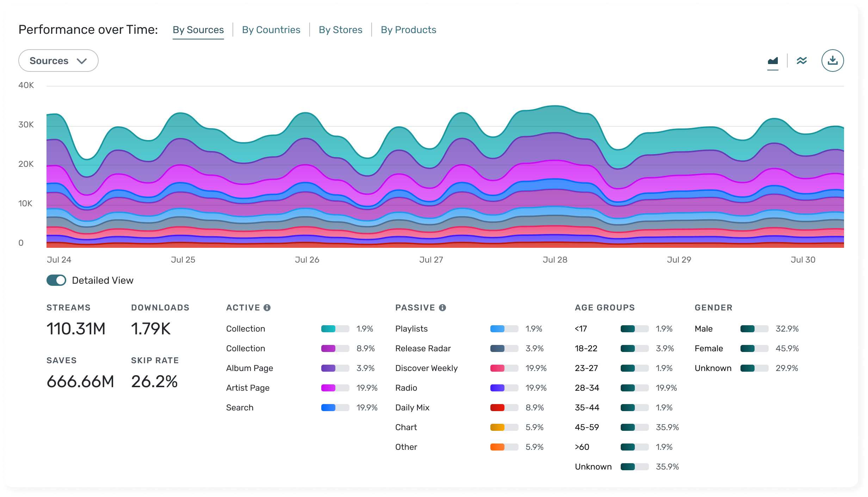Click the Search source legend label
The width and height of the screenshot is (868, 497).
[x=240, y=408]
